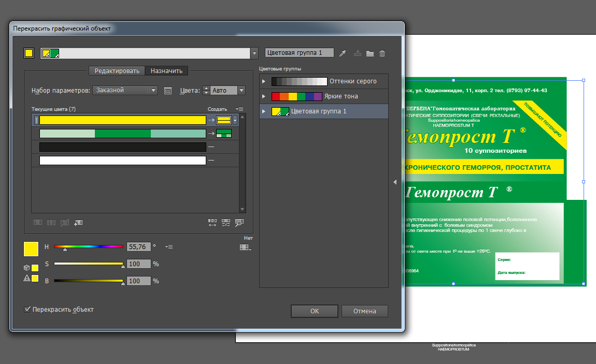Select the yellow current color row
596x364 pixels.
click(123, 120)
